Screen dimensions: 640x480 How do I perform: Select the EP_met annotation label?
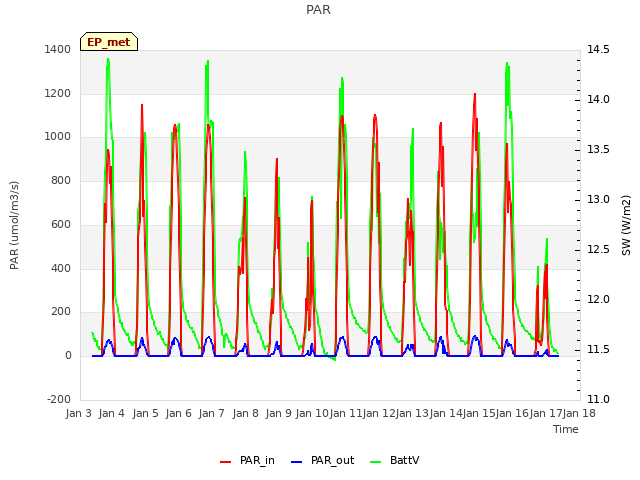point(109,42)
